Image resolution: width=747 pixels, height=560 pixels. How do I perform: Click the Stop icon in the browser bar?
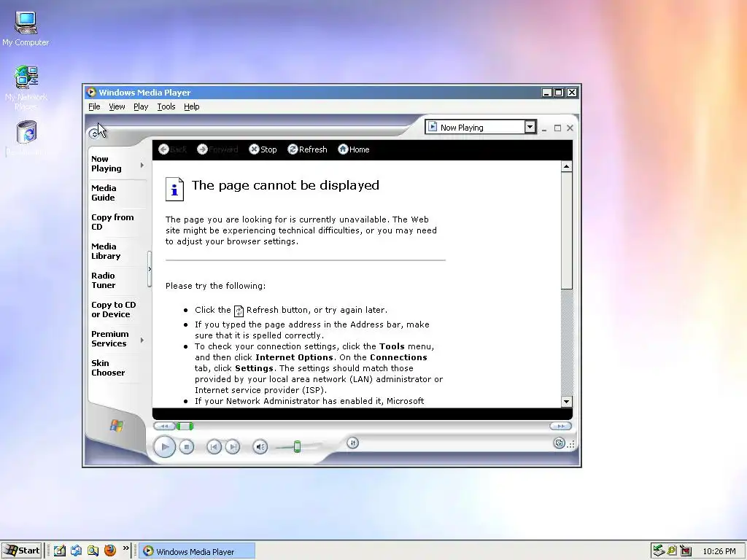254,149
